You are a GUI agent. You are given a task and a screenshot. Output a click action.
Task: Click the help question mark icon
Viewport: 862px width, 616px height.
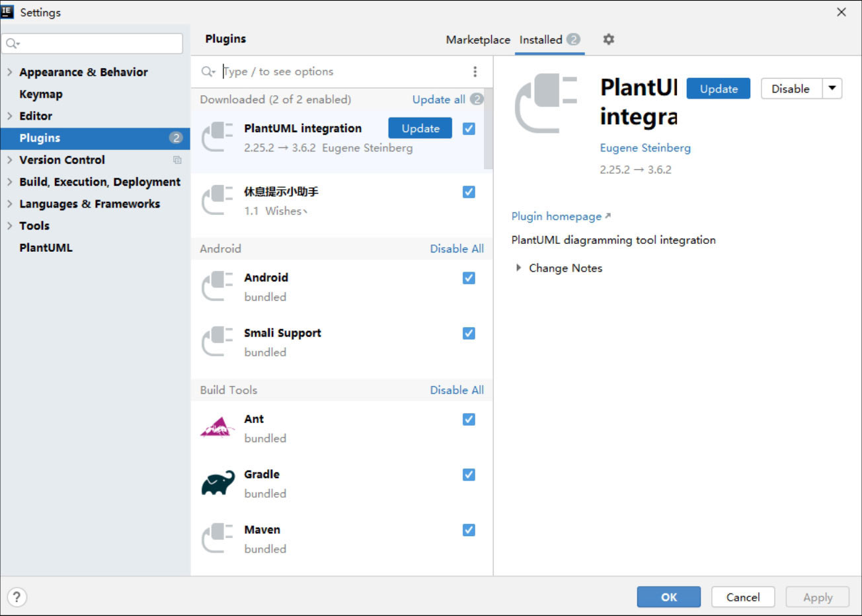point(17,597)
